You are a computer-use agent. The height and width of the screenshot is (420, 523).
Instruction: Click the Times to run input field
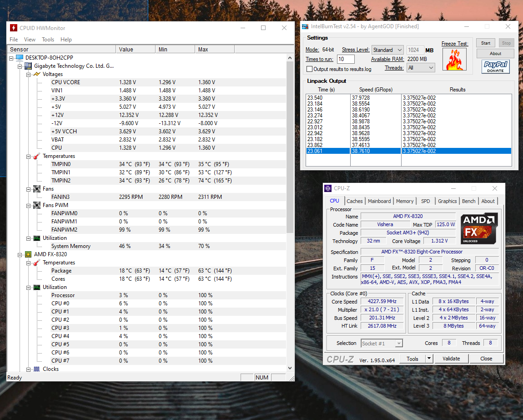click(x=346, y=59)
